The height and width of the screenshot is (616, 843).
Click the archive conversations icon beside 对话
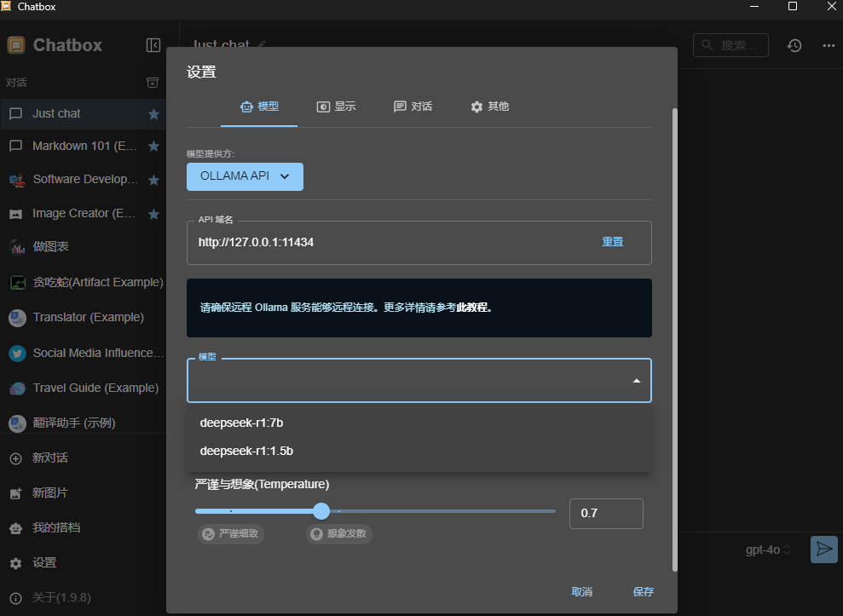pos(153,83)
